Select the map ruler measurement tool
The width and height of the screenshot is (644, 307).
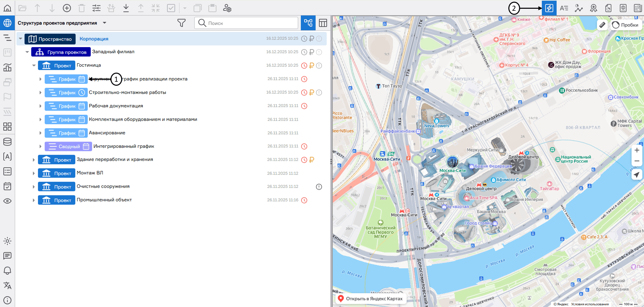click(x=602, y=25)
